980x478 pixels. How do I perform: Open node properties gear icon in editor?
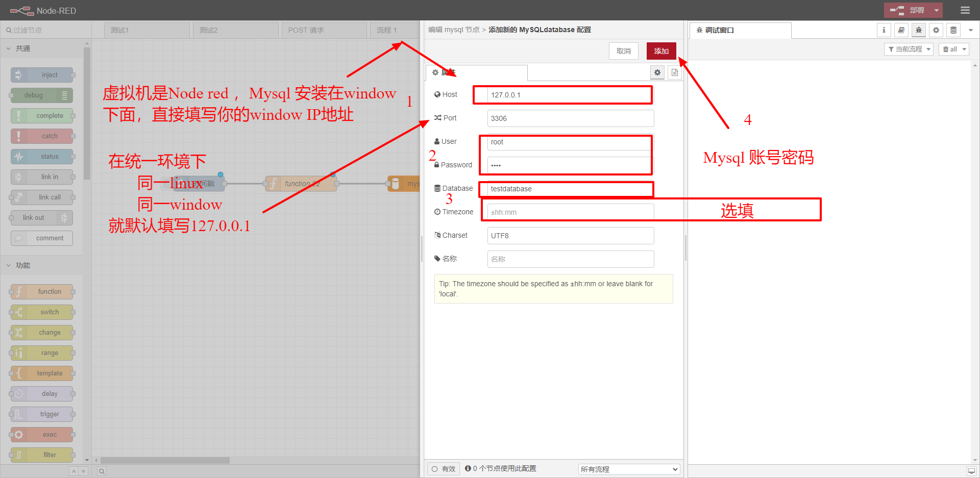(657, 72)
